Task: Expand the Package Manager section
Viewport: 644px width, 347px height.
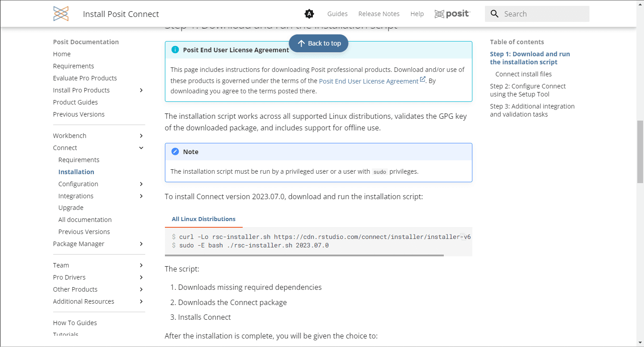Action: pyautogui.click(x=141, y=244)
